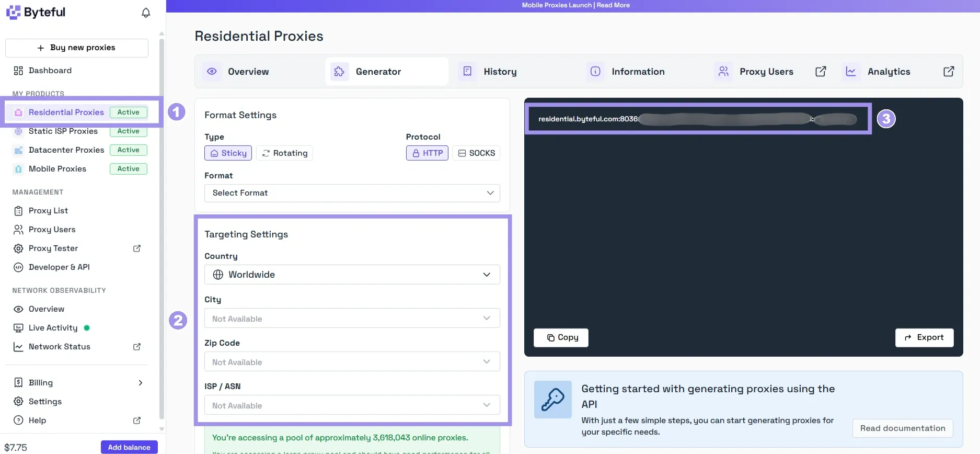Click the Billing receipt icon
The image size is (980, 454).
click(18, 382)
